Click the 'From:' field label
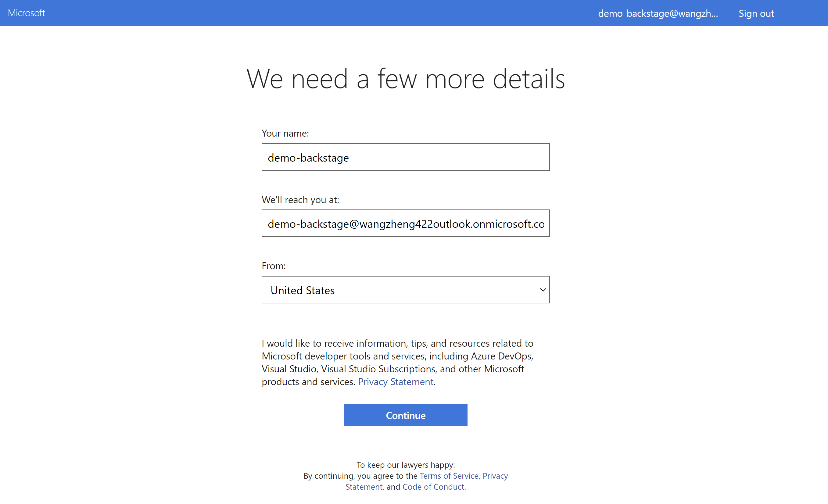 274,266
